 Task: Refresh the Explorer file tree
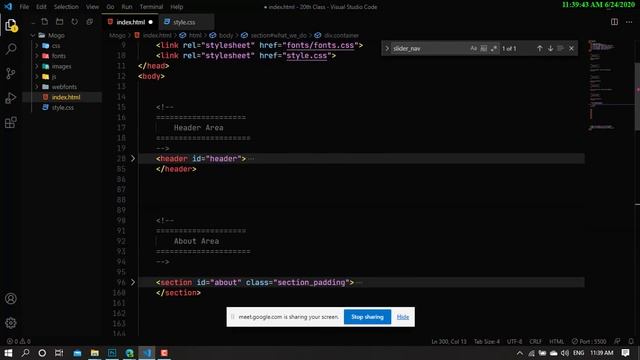[75, 22]
